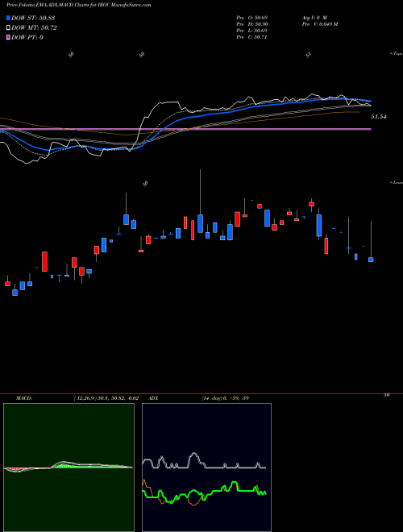Click the 'Pre O: 50.69' open value
Viewport: 403px width, 532px height.
point(252,17)
